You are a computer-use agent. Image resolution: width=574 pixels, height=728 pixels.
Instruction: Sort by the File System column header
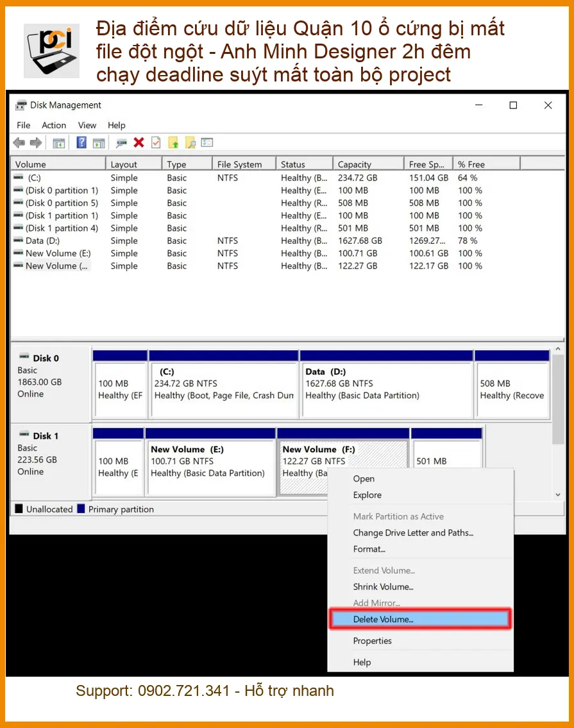244,164
